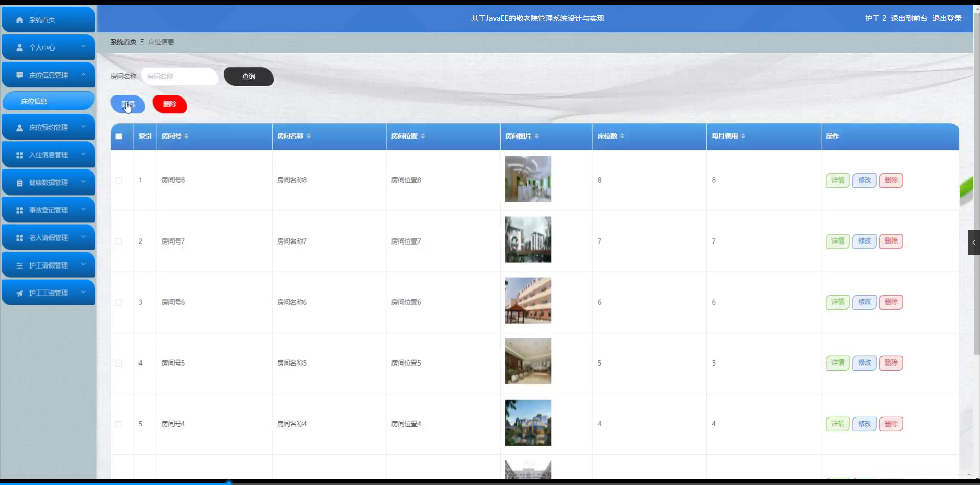This screenshot has width=980, height=485.
Task: Click 删除 for the 房间号6 row
Action: pos(891,302)
